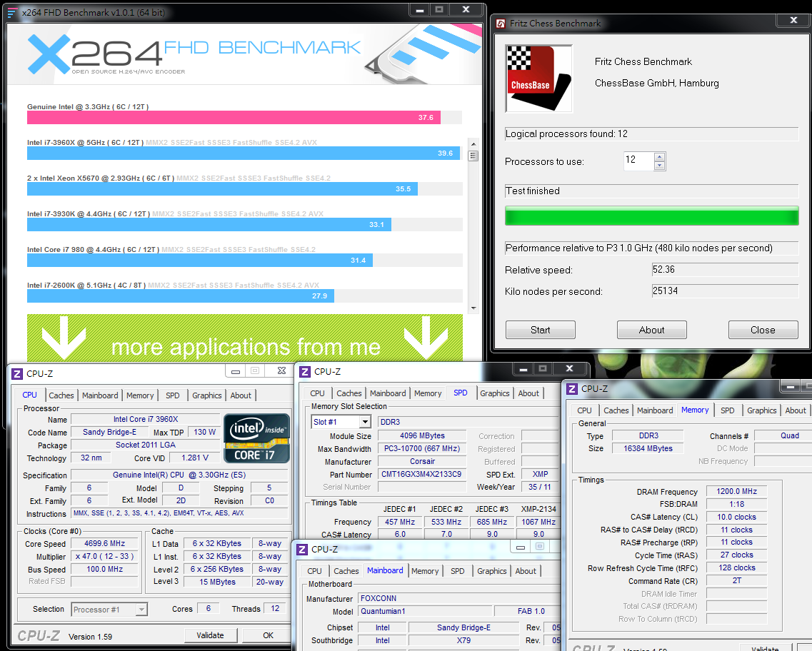The image size is (812, 651).
Task: Select SPD tab in CPU-Z SPD window
Action: click(x=461, y=393)
